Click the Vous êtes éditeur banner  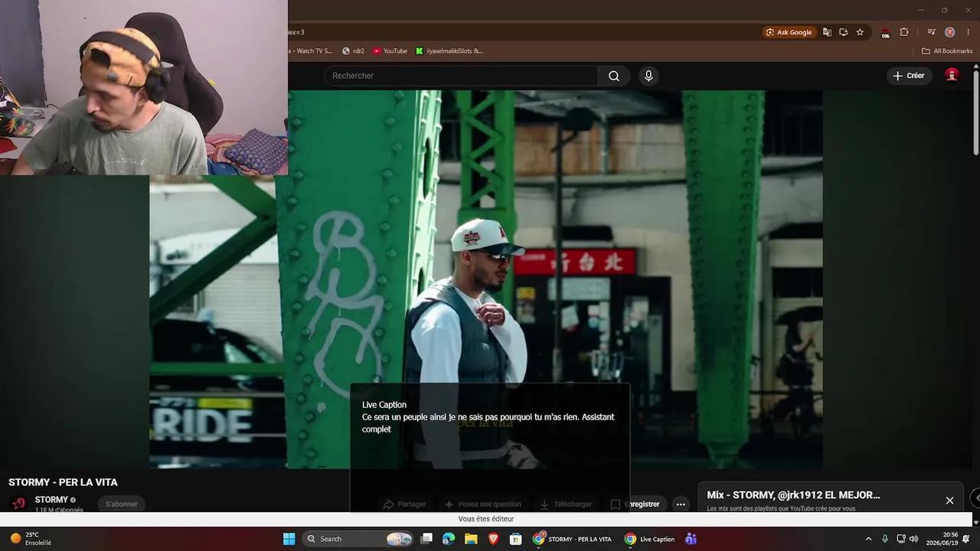(x=486, y=519)
